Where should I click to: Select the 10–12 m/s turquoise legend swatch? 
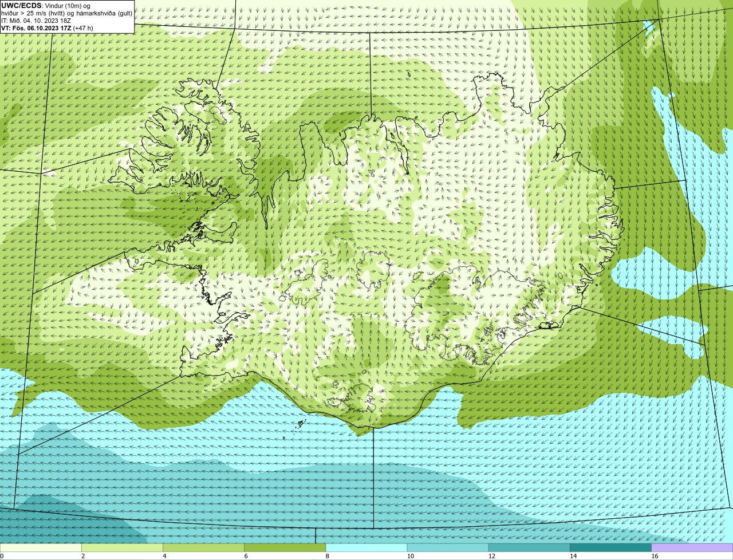point(448,547)
